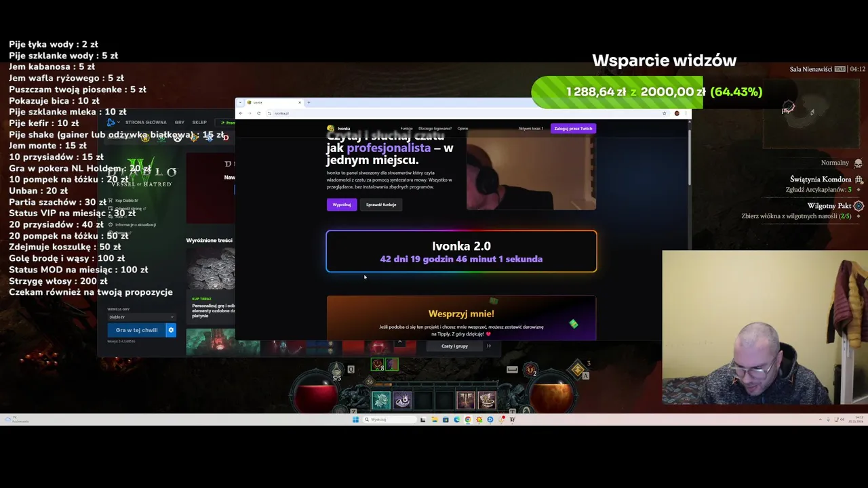
Task: Click the browser back arrow
Action: click(x=240, y=113)
